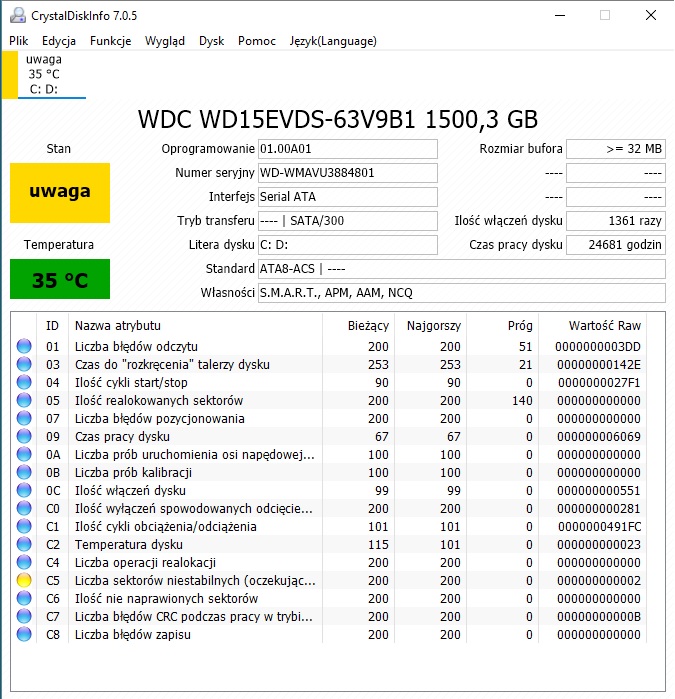The image size is (675, 699).
Task: Click the status orb for attribute C0
Action: [x=24, y=508]
